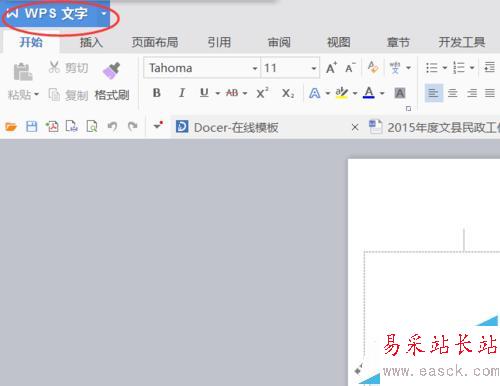Expand the bullet list style dropdown
Viewport: 500px width, 386px height.
click(x=445, y=68)
